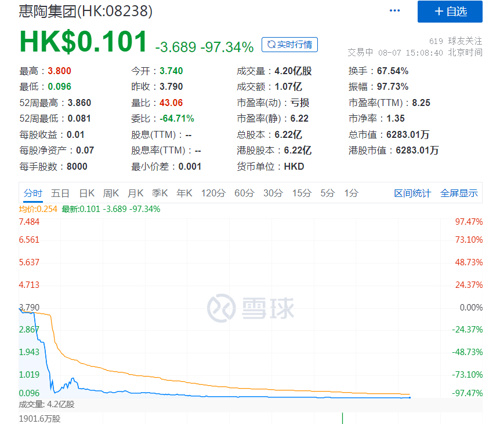Viewport: 500px width, 424px height.
Task: Click the latest point on price line
Action: click(410, 397)
